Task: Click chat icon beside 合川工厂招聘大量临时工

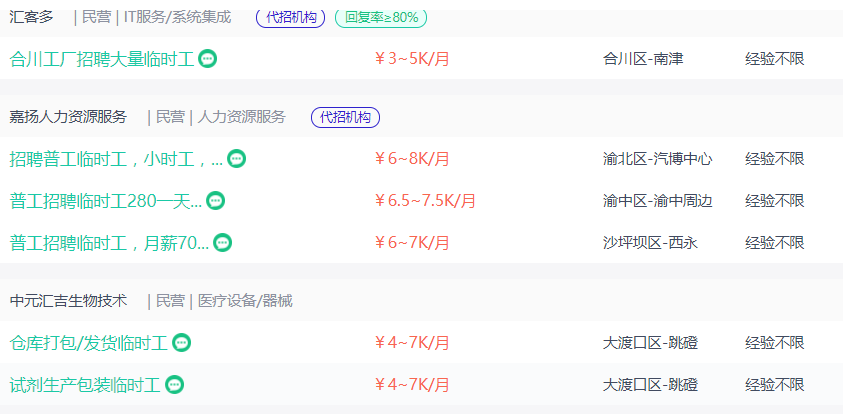Action: point(208,58)
